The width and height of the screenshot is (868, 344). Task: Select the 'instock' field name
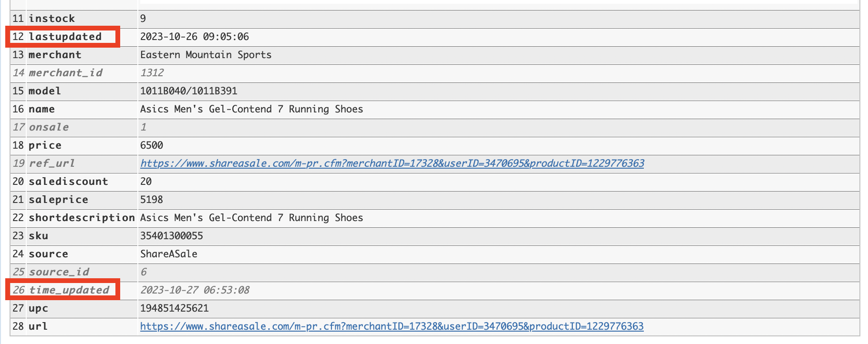coord(52,19)
